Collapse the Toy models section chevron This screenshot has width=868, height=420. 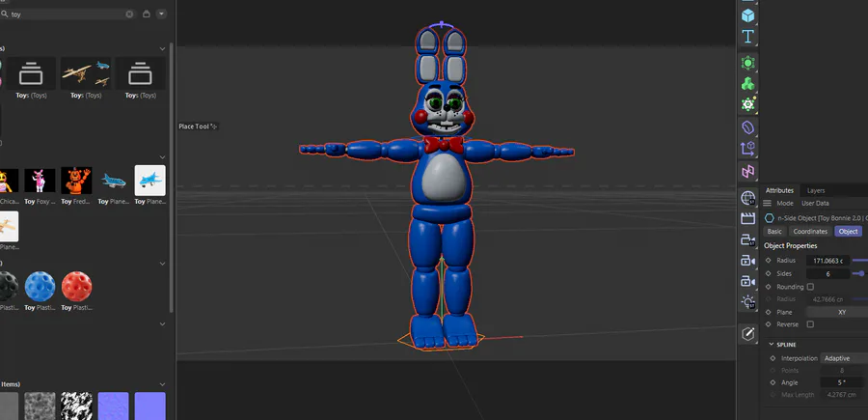[x=162, y=157]
